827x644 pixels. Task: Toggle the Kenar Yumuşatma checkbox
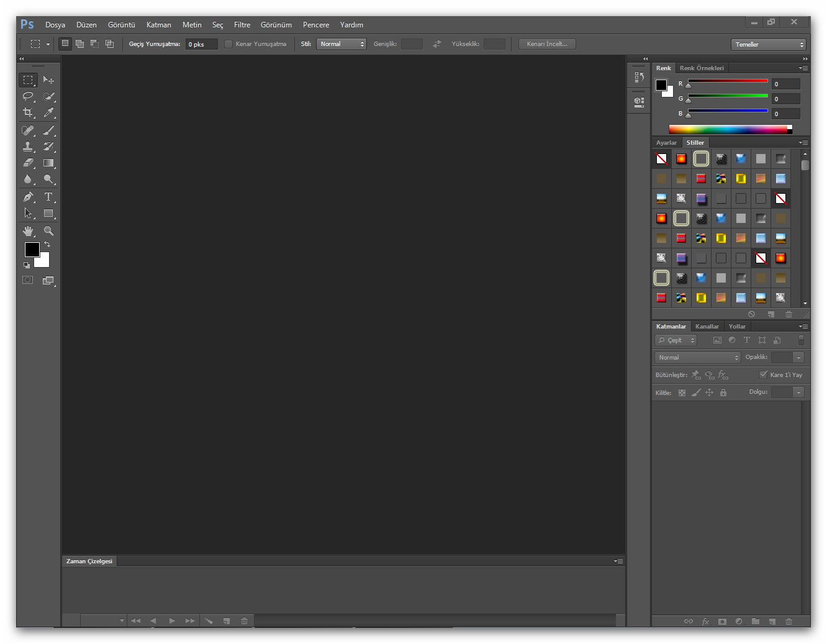[228, 44]
